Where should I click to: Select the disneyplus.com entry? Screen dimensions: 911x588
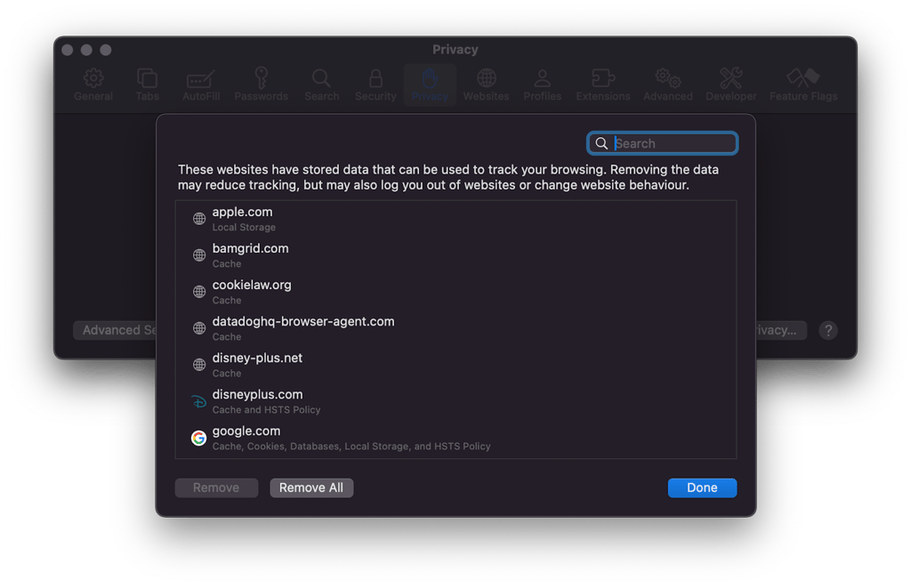pyautogui.click(x=455, y=401)
